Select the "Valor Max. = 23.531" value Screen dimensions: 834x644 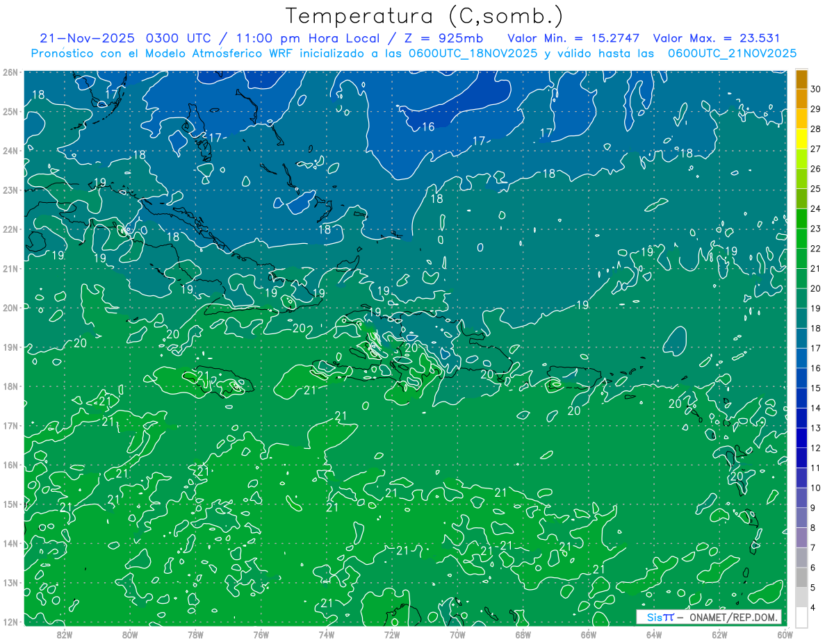click(x=717, y=38)
